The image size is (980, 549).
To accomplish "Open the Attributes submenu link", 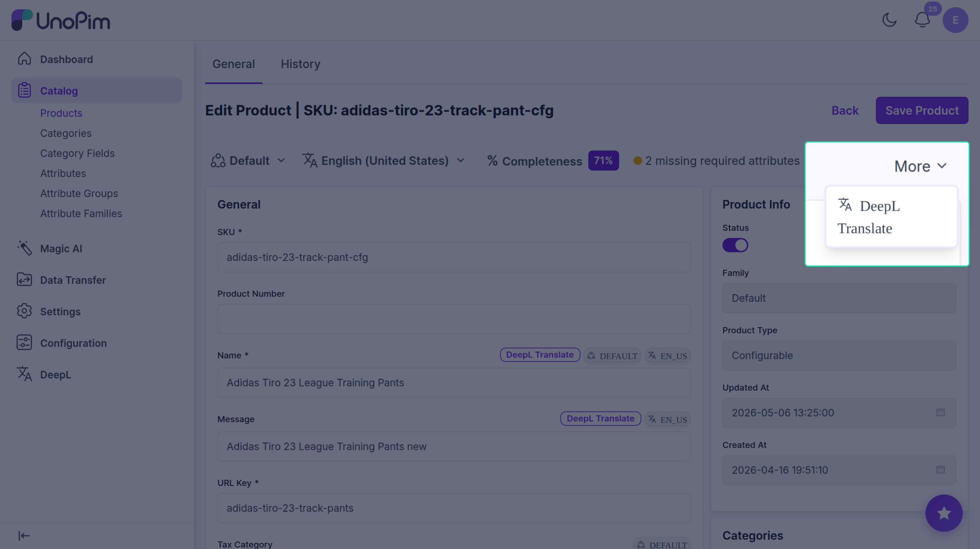I will point(63,173).
